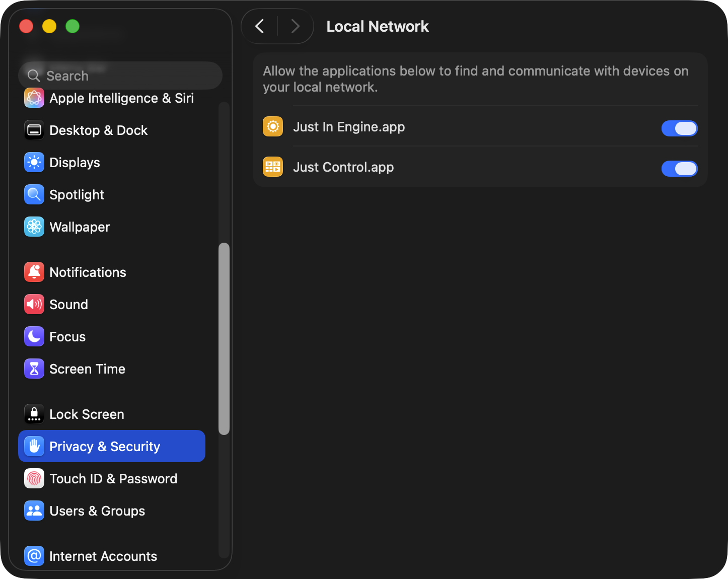Click the Privacy & Security hand icon
This screenshot has height=579, width=728.
(34, 447)
